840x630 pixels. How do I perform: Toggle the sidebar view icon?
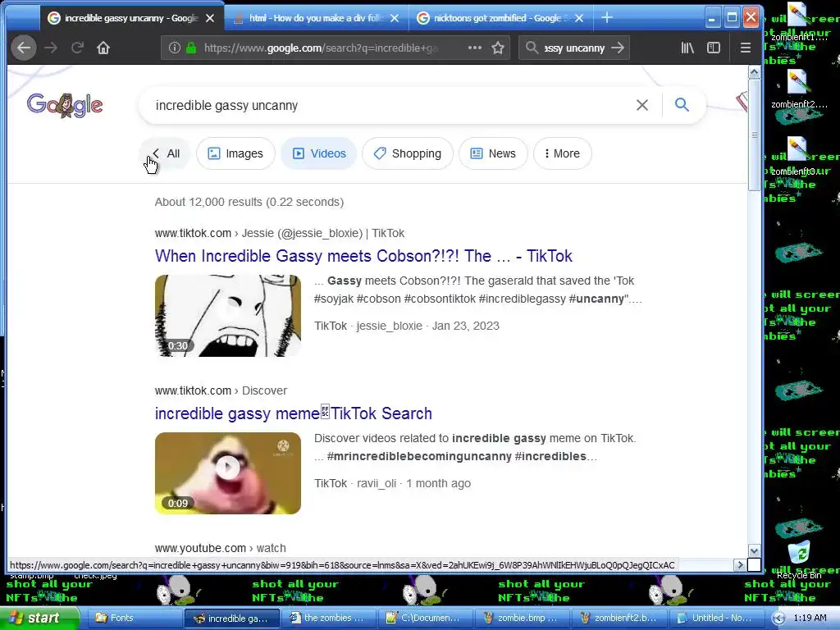point(714,48)
